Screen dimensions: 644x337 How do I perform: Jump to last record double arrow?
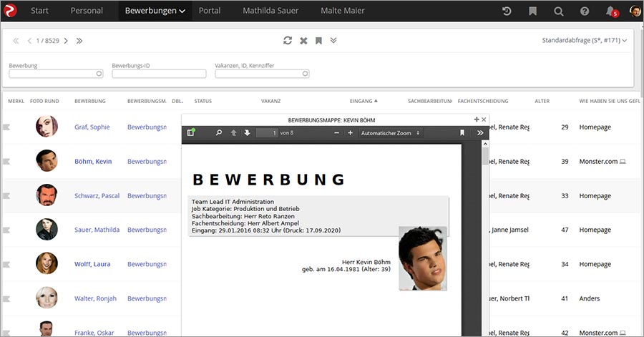[x=79, y=41]
